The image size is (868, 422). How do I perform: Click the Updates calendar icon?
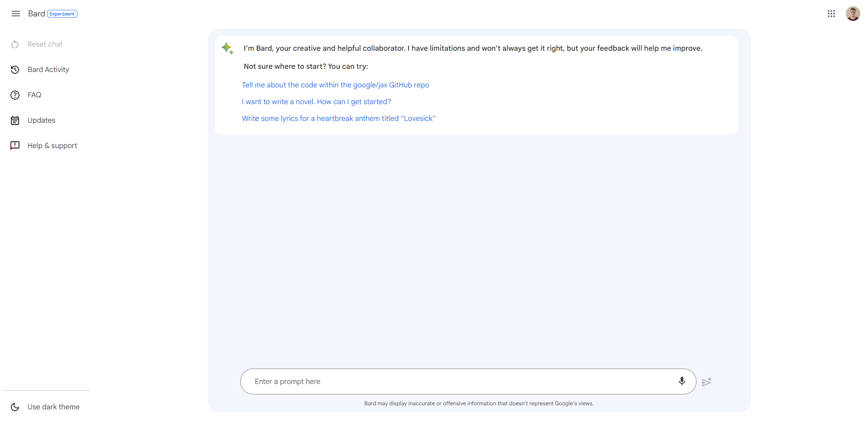[x=15, y=120]
